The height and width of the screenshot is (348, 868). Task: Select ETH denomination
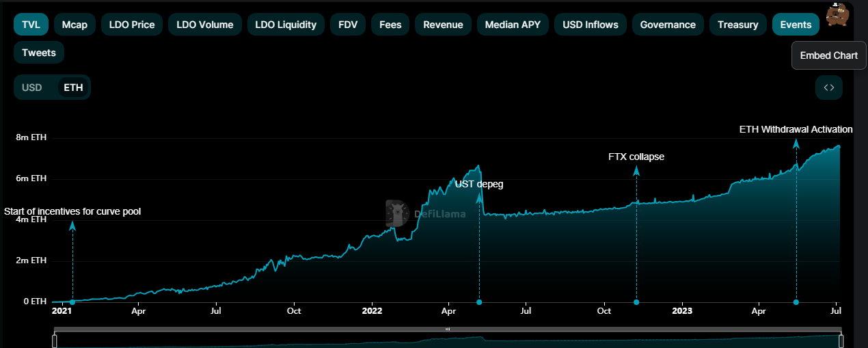[73, 88]
